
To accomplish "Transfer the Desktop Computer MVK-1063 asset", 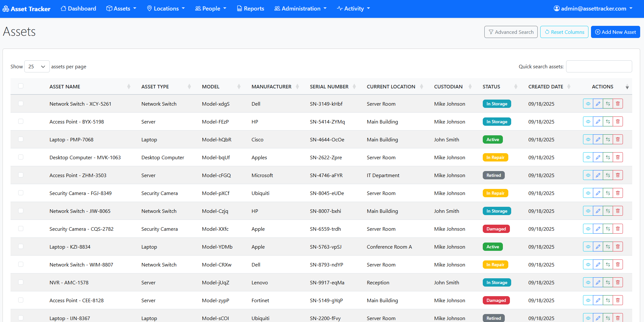I will [x=608, y=157].
